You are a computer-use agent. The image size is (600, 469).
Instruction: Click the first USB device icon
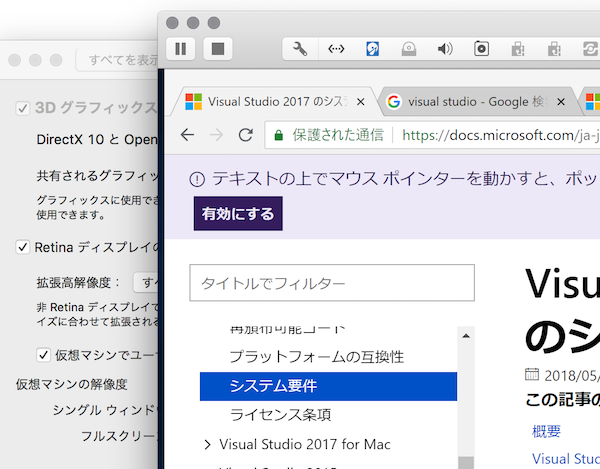518,49
